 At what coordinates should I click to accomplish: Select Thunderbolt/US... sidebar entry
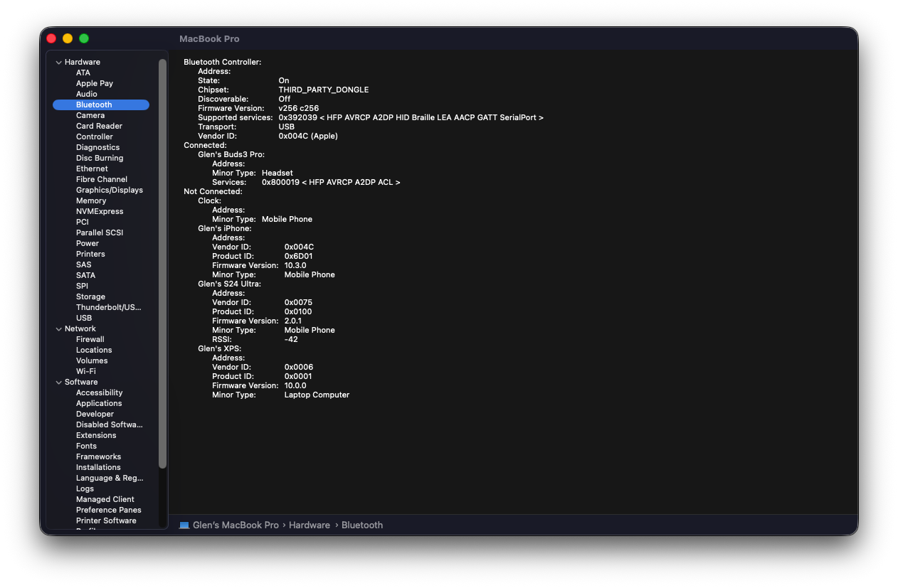pyautogui.click(x=109, y=307)
